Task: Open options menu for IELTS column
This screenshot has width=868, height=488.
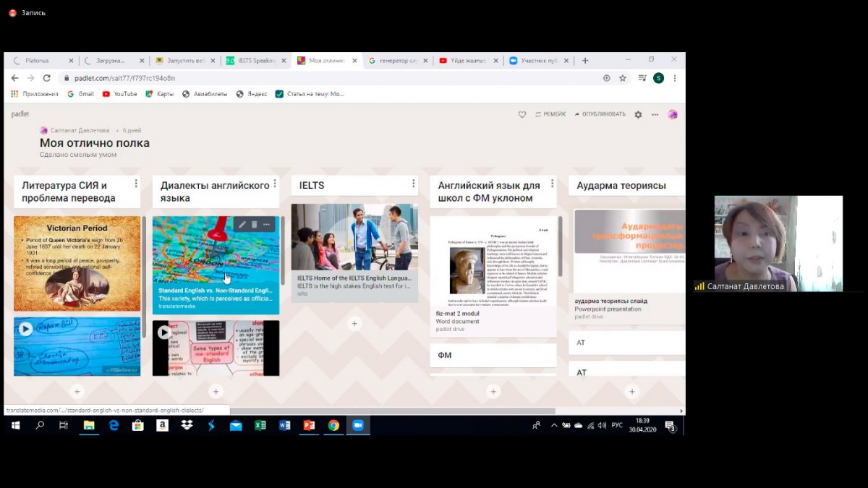Action: (413, 184)
